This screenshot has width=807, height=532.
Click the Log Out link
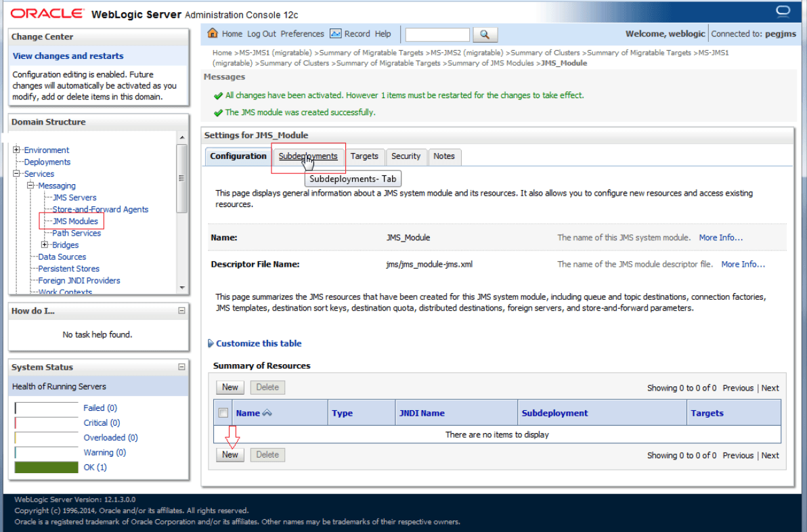pos(261,33)
